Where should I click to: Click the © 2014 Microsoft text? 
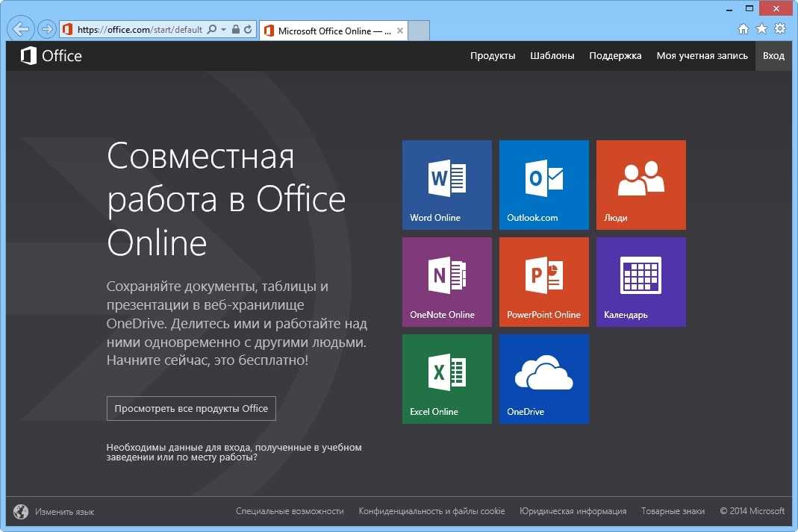[752, 511]
